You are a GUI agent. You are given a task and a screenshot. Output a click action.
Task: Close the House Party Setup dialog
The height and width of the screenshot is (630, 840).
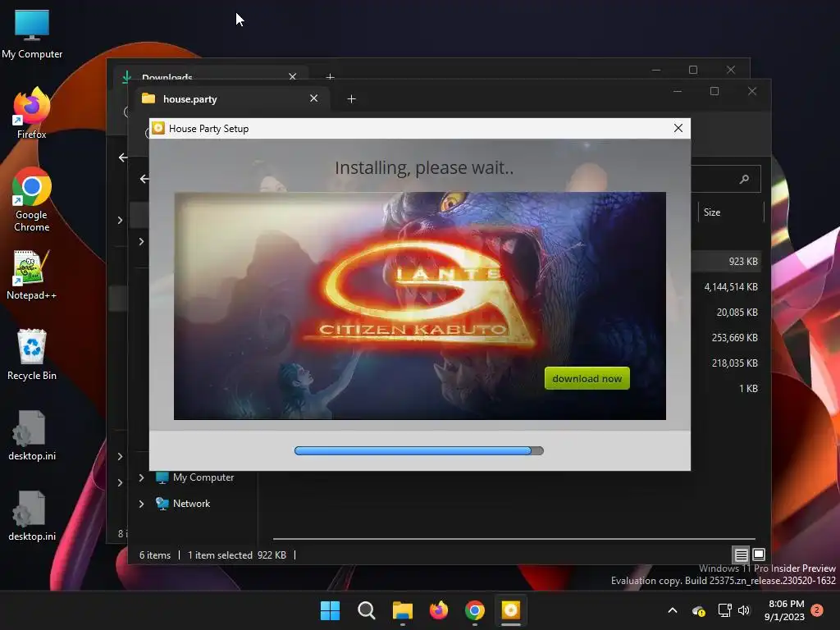pos(678,128)
